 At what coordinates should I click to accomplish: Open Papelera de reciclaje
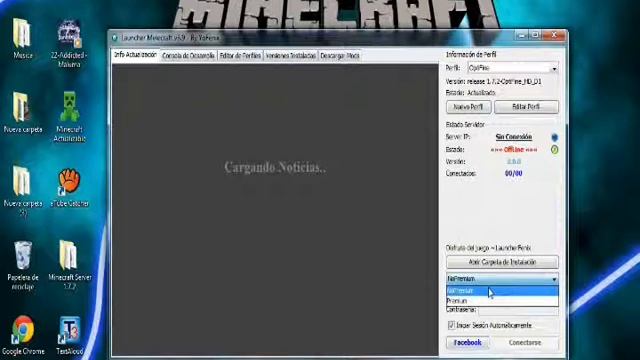(x=22, y=265)
